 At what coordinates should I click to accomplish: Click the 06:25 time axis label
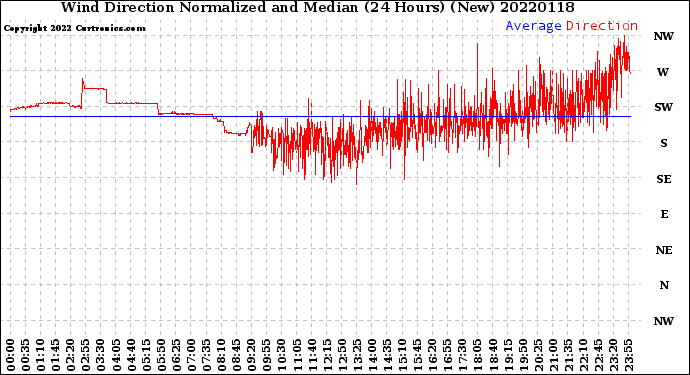[x=176, y=355]
